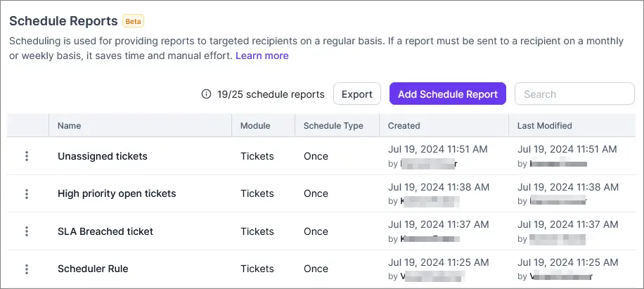Click the Export button
The height and width of the screenshot is (289, 644).
coord(357,94)
